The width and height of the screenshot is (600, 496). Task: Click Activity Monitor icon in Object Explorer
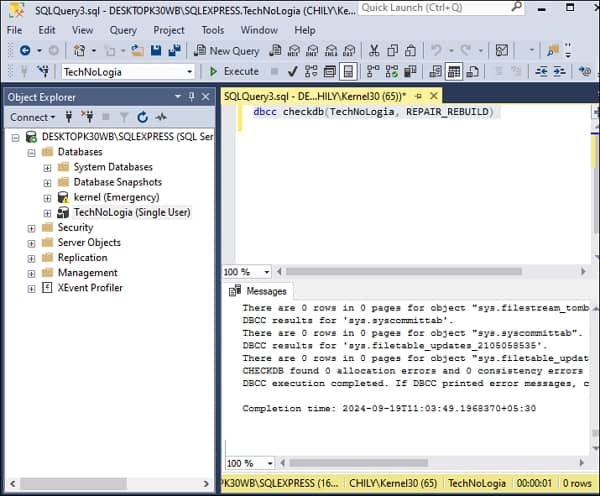coord(161,117)
